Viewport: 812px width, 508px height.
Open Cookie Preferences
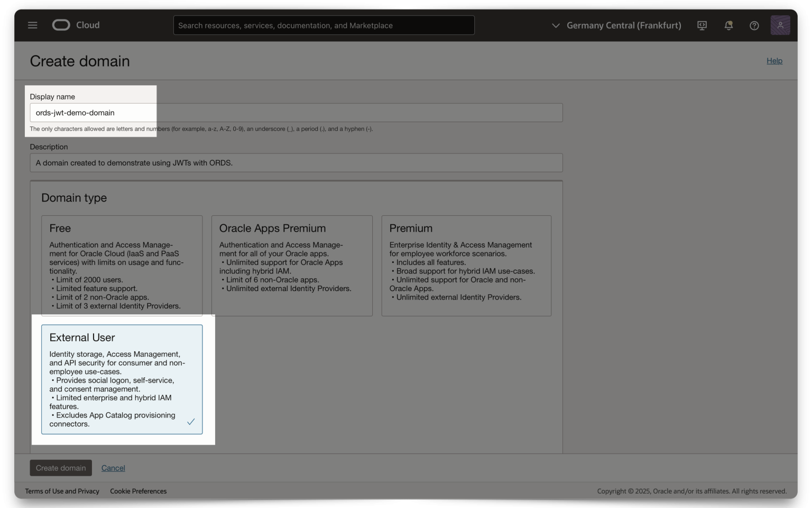[x=138, y=491]
